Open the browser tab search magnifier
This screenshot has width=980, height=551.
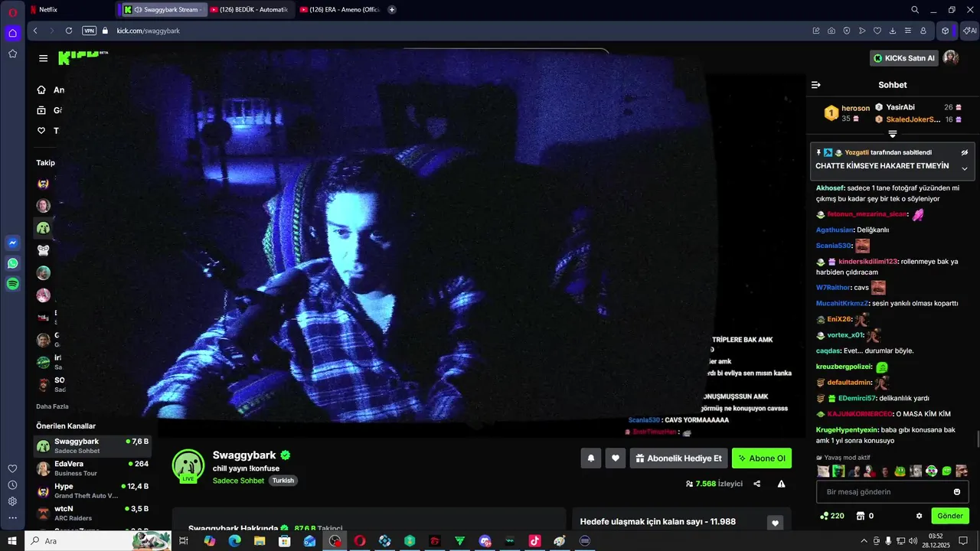pos(915,10)
